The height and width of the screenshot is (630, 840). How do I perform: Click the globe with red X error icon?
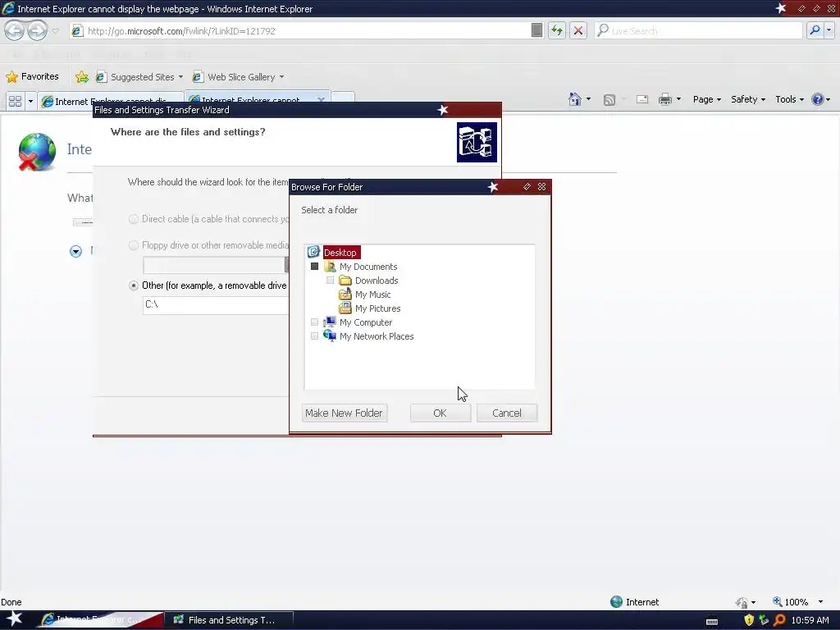pyautogui.click(x=36, y=152)
